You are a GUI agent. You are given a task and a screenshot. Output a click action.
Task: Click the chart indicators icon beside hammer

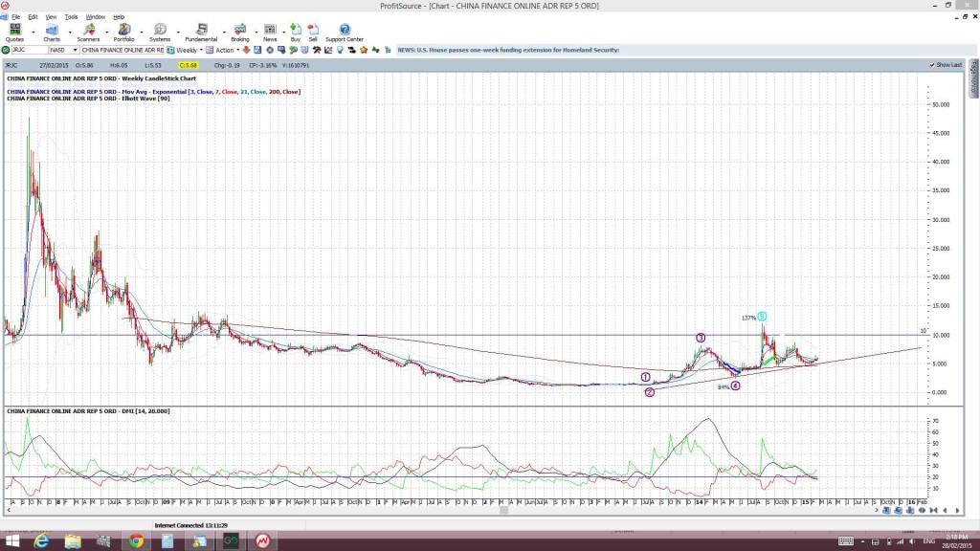point(328,50)
